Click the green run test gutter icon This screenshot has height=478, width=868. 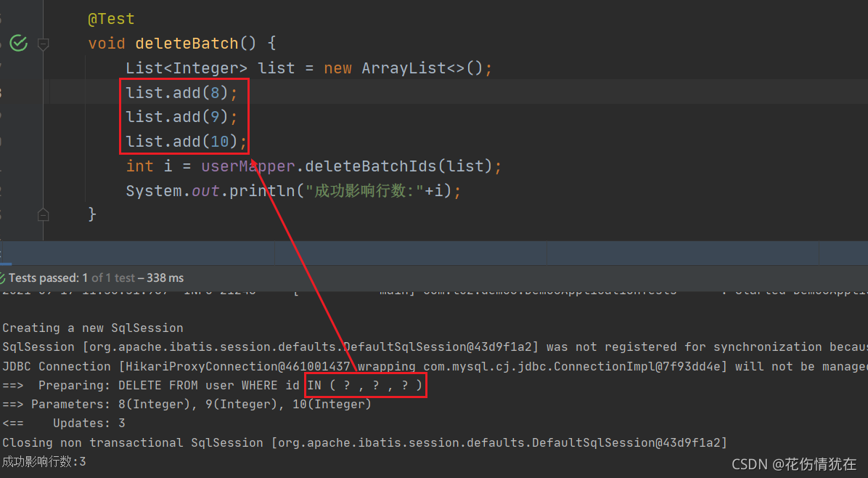[x=18, y=43]
